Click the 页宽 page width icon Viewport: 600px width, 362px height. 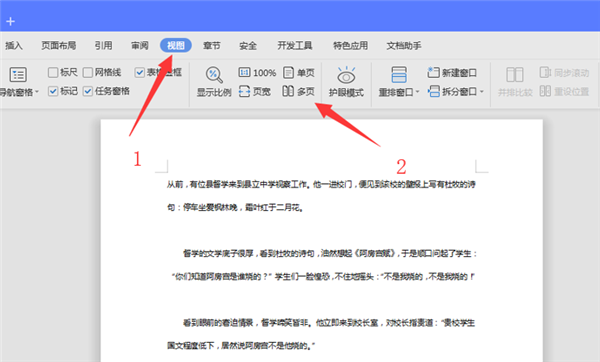[x=245, y=91]
